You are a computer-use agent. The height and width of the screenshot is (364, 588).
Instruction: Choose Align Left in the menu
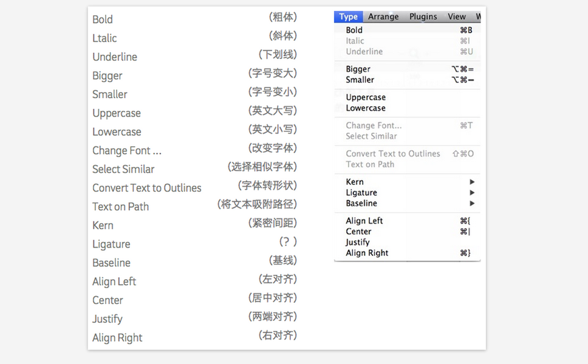(x=364, y=221)
